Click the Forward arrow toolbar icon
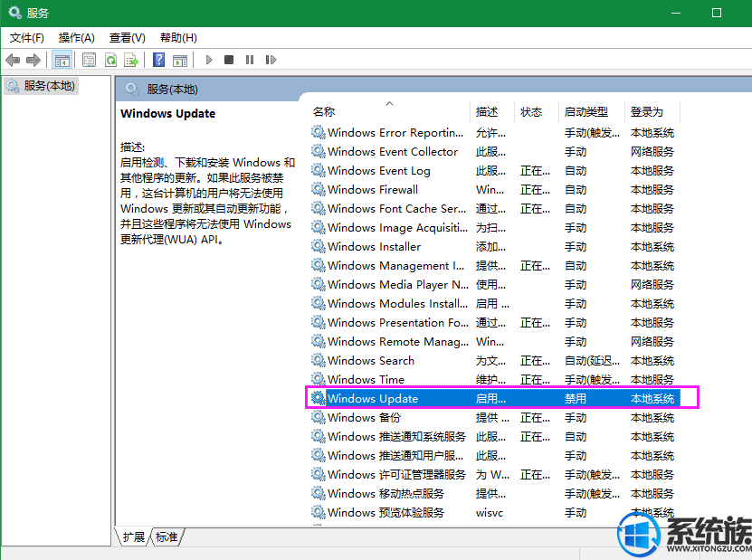 click(x=33, y=60)
